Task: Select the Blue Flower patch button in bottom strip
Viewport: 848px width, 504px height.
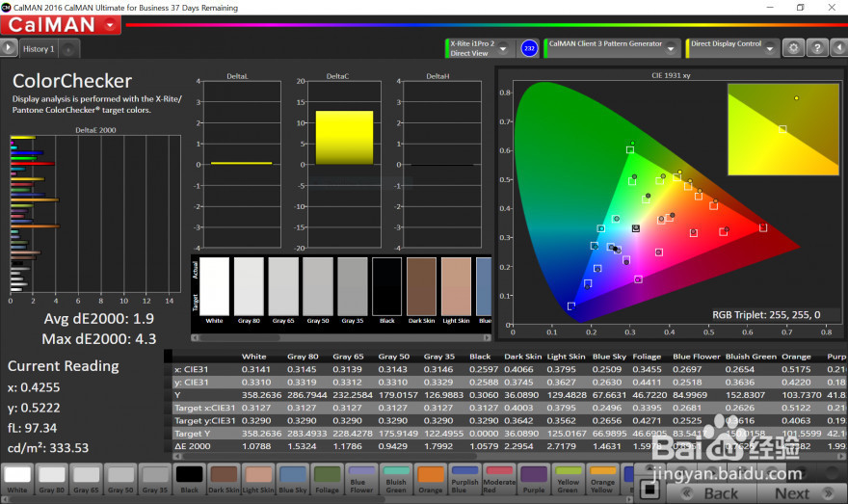Action: 361,479
